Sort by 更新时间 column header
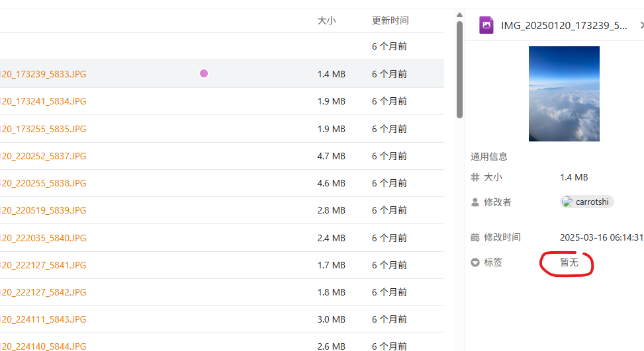 click(391, 20)
